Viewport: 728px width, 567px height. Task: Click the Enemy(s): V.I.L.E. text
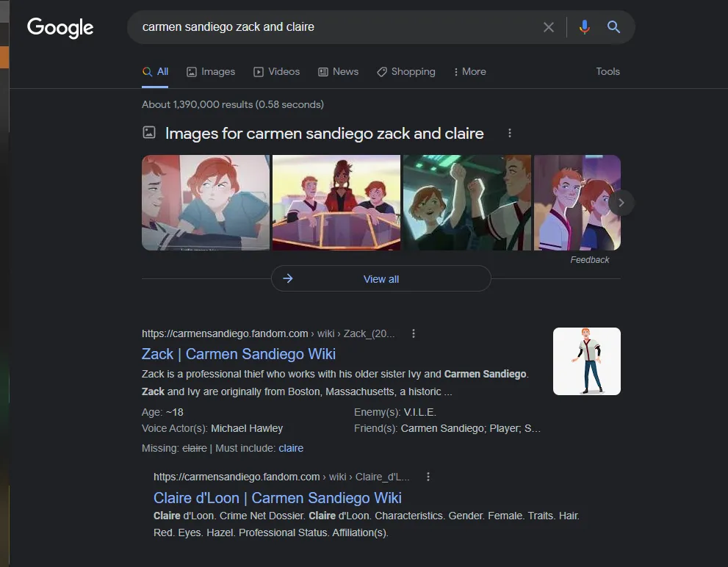(395, 412)
